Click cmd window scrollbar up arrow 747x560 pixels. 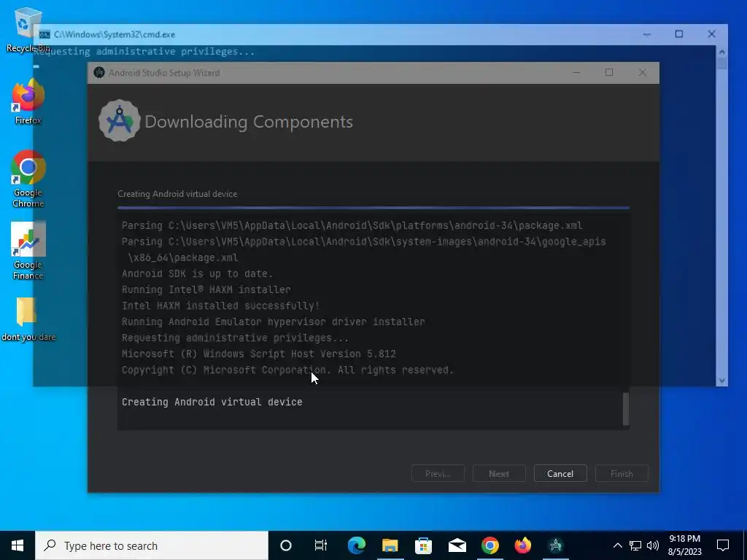coord(721,52)
